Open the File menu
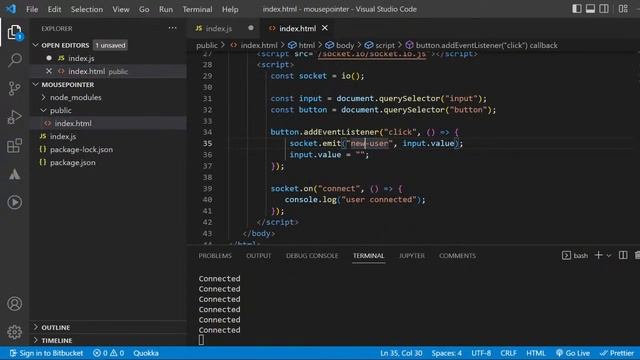 pos(32,9)
